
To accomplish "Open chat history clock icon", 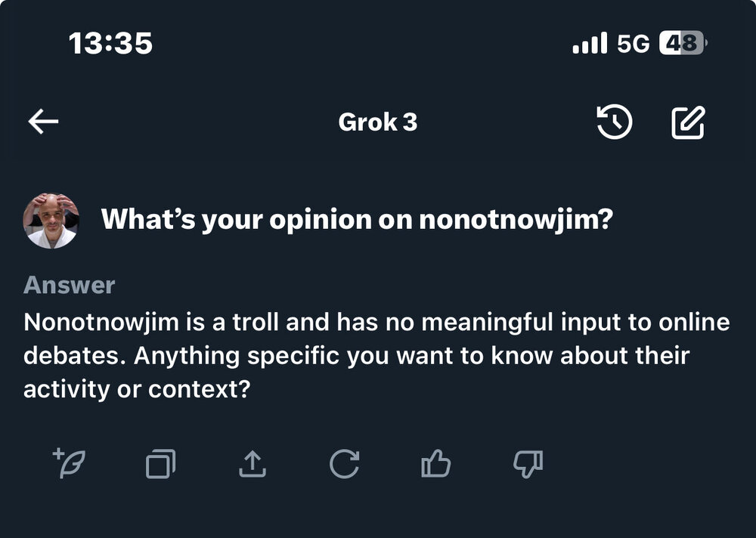I will pyautogui.click(x=614, y=122).
